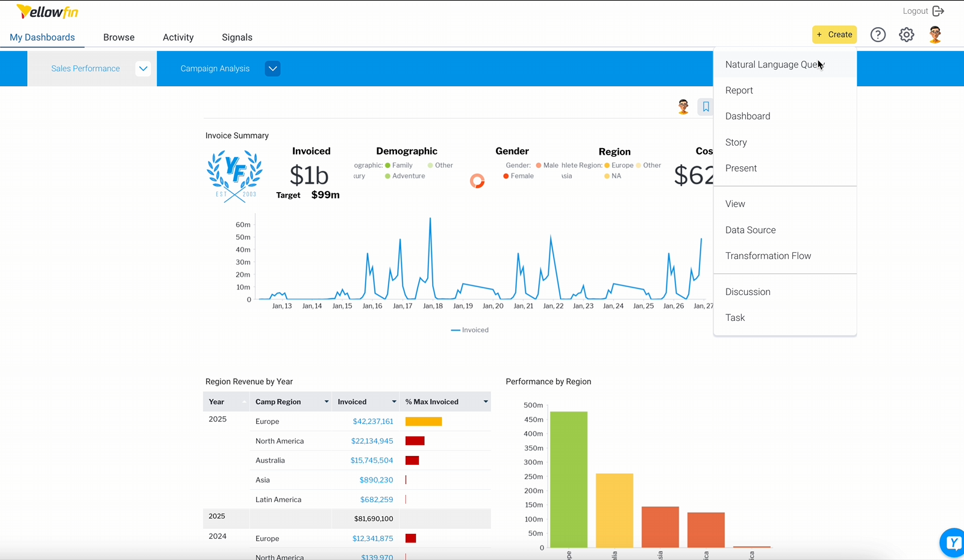Select the green Europe bar in Performance by Region
The width and height of the screenshot is (964, 560).
coord(569,479)
